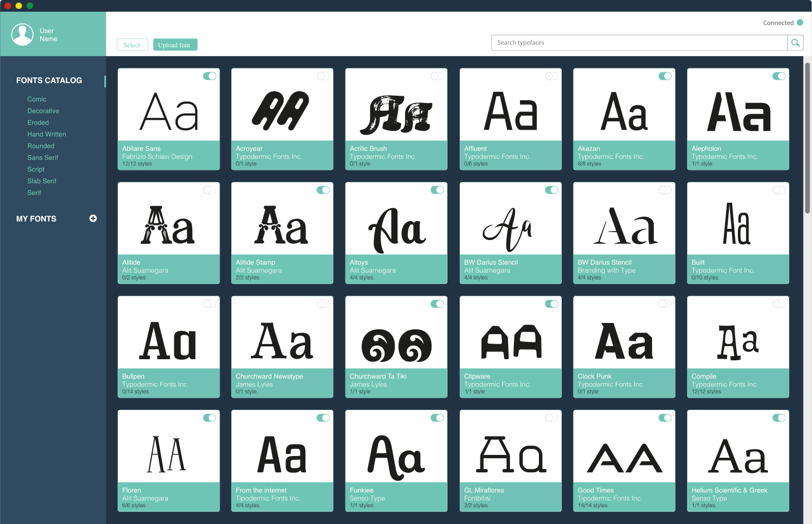Click the User Name label

pyautogui.click(x=48, y=35)
